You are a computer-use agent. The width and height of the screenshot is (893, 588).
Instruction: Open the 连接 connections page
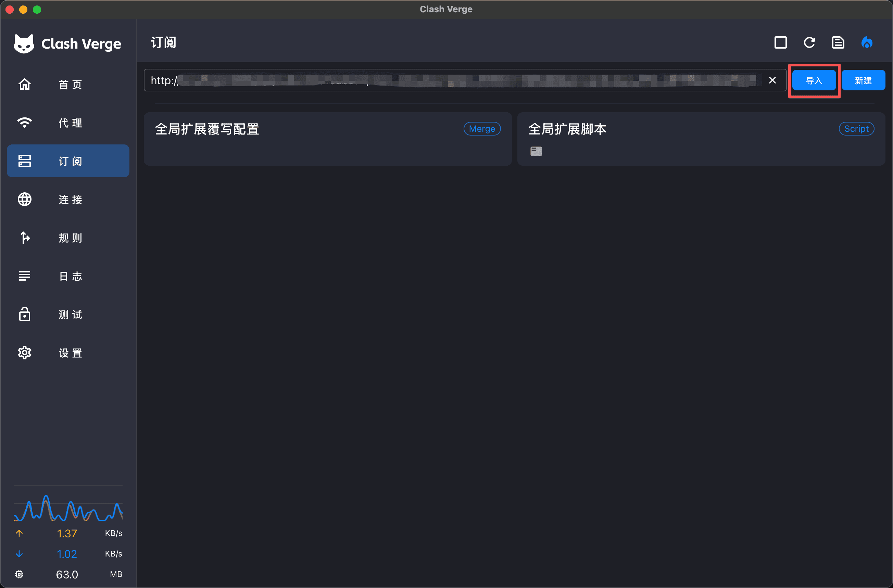[68, 199]
